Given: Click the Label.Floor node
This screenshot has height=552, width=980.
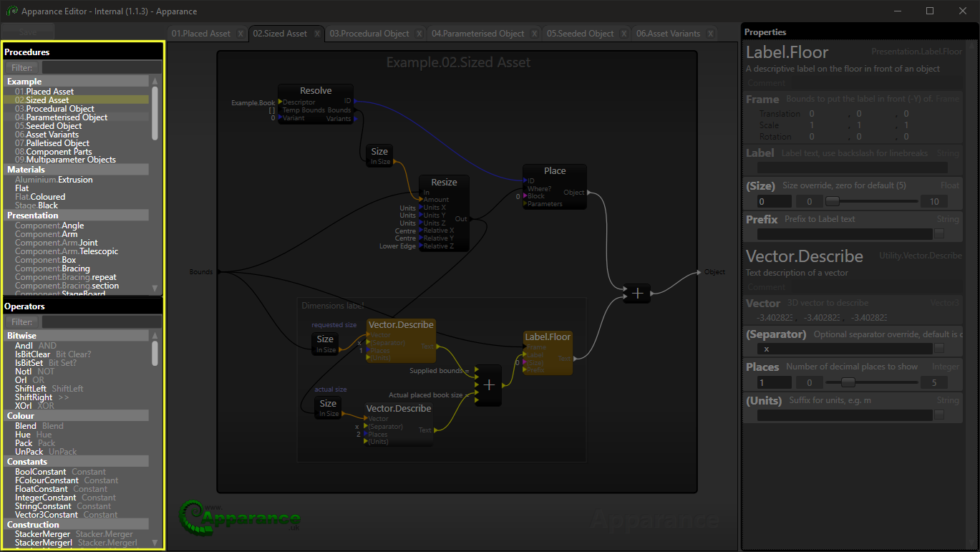Looking at the screenshot, I should pyautogui.click(x=548, y=337).
